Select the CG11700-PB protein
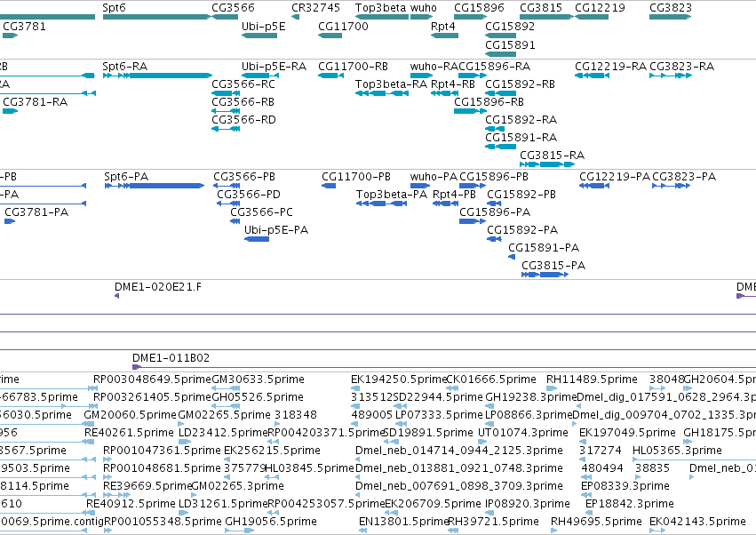This screenshot has height=535, width=756. [329, 186]
